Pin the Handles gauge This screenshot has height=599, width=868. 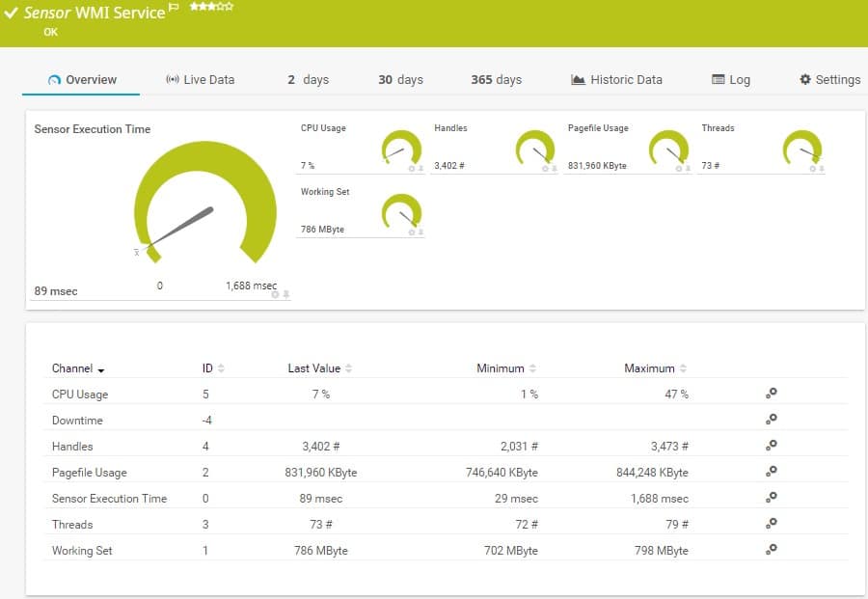[555, 168]
